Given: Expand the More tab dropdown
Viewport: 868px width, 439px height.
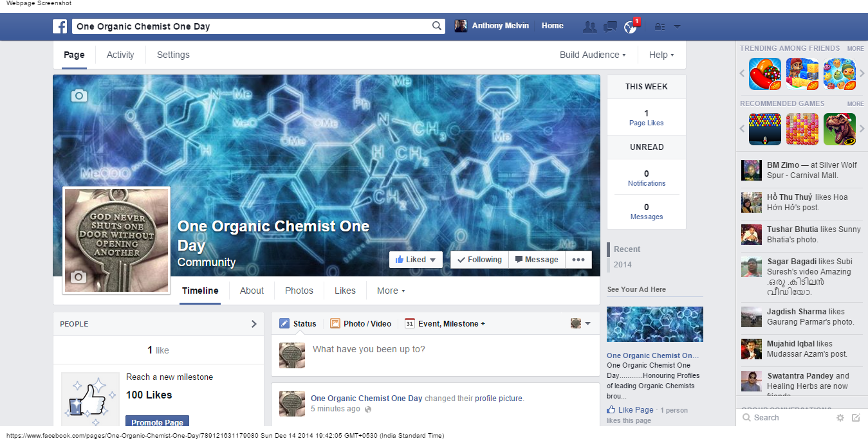Looking at the screenshot, I should [391, 291].
